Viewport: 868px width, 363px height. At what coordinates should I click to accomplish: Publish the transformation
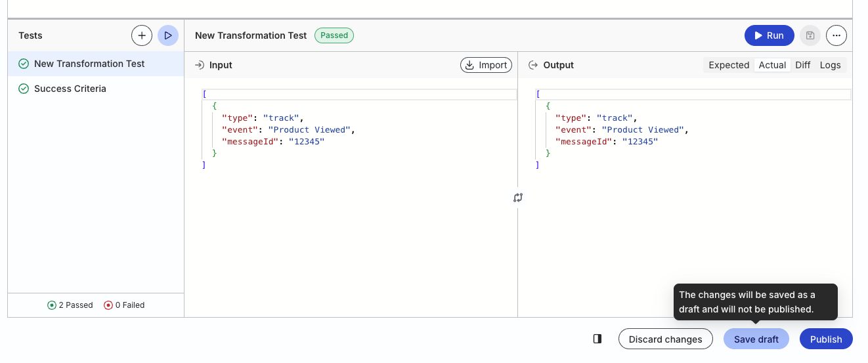826,339
